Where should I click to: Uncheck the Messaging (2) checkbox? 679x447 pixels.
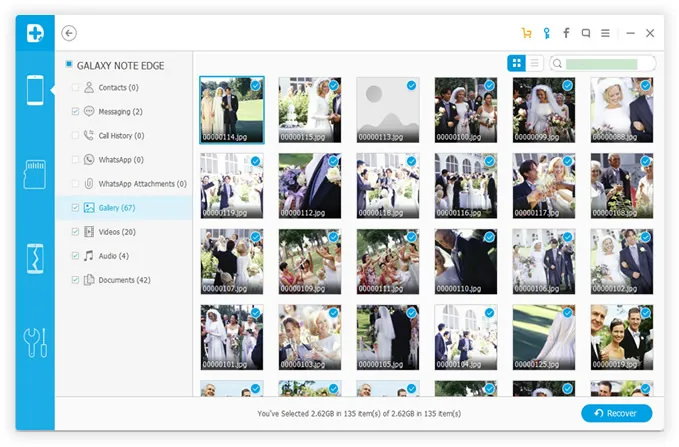(76, 112)
